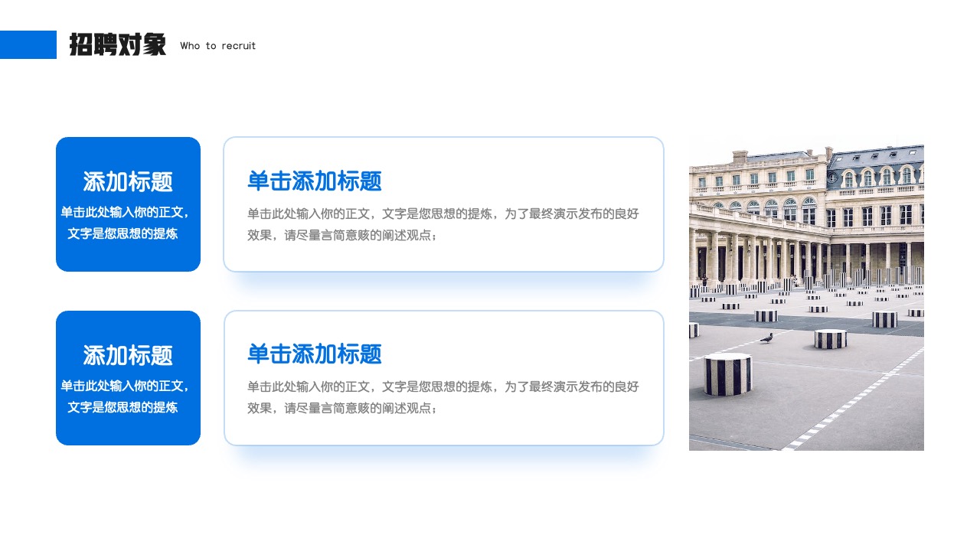Select lower white card's 单击添加标题 heading
Viewport: 980px width, 551px height.
click(x=314, y=354)
